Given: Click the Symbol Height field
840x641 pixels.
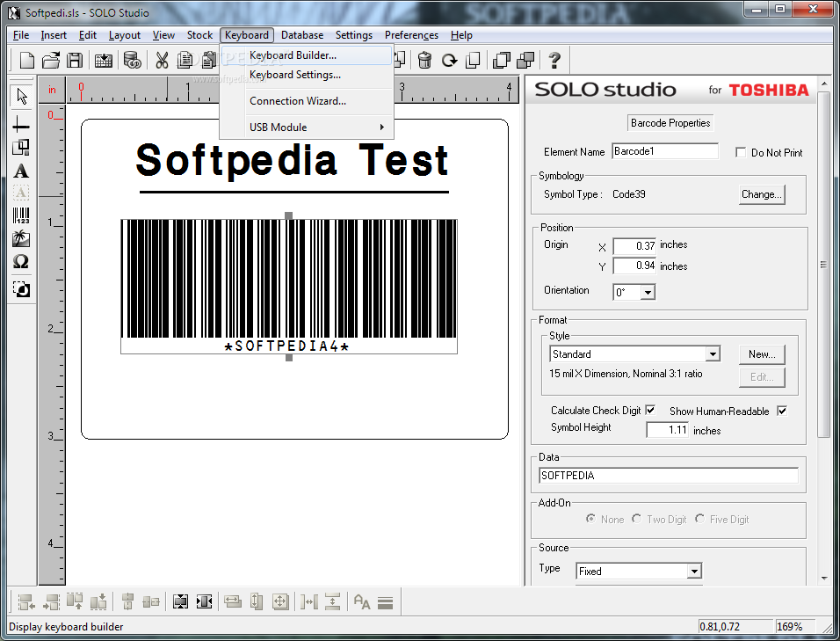Looking at the screenshot, I should 668,430.
